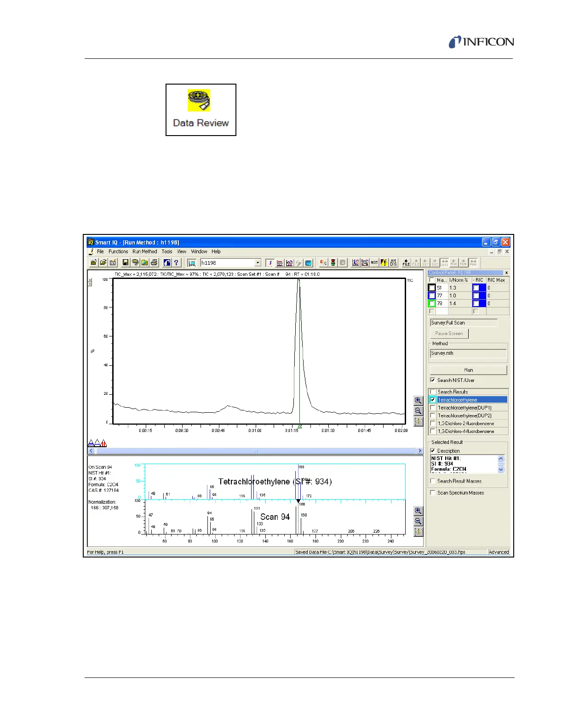562x728 pixels.
Task: Click the autoscale icon beside the chromatogram
Action: tap(418, 421)
